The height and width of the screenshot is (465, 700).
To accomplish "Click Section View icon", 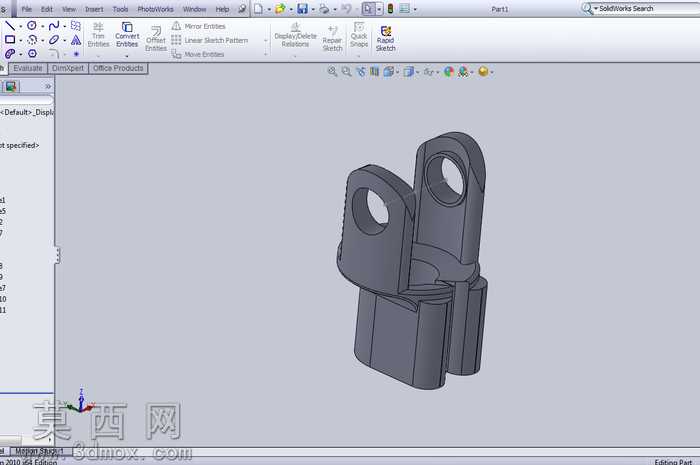I will coord(374,71).
